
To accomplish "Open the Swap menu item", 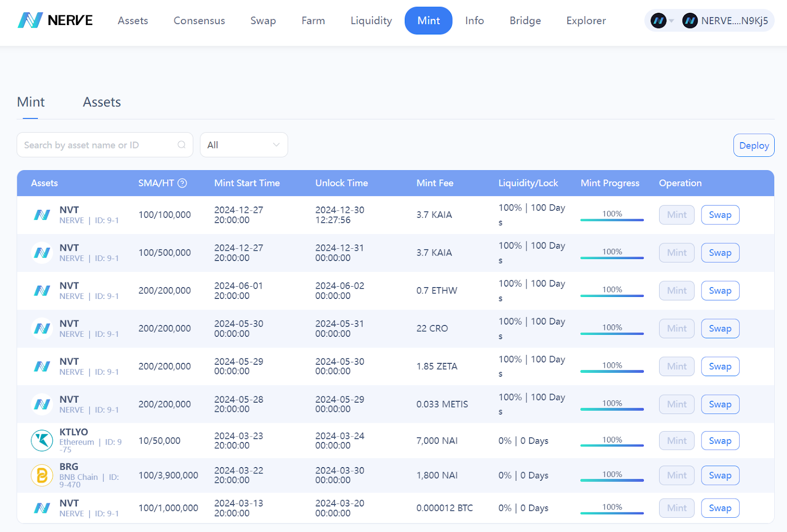I will click(263, 21).
